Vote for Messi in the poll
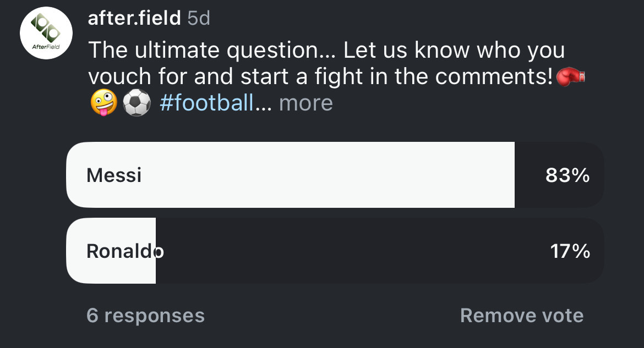Screen dimensions: 644x348 pos(114,175)
